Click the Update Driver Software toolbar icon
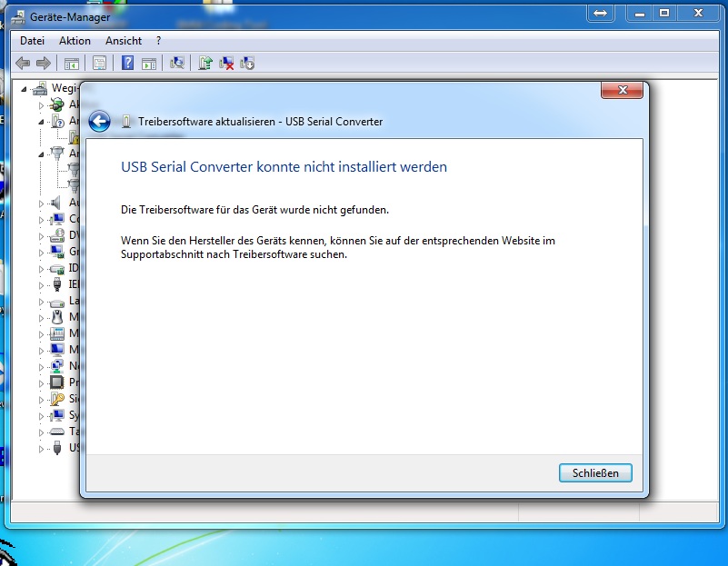The height and width of the screenshot is (566, 728). click(x=205, y=63)
